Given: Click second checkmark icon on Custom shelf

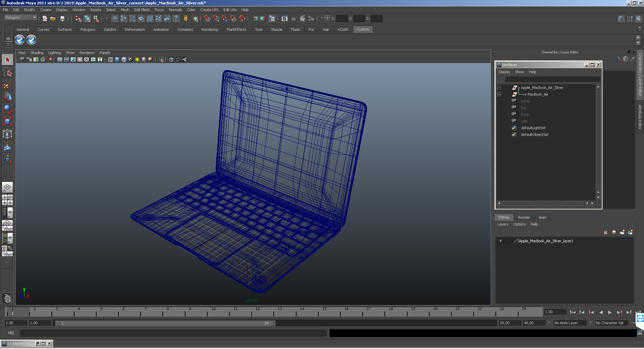Looking at the screenshot, I should point(31,40).
